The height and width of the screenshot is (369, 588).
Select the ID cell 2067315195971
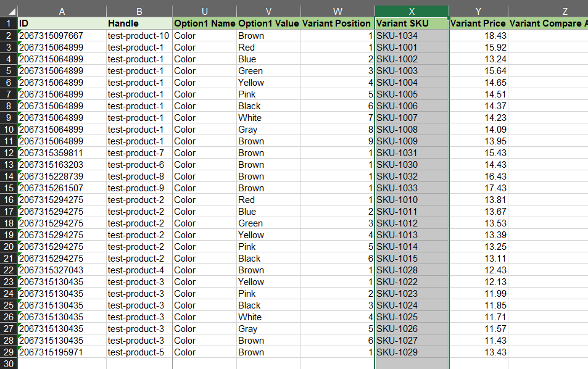pos(62,352)
